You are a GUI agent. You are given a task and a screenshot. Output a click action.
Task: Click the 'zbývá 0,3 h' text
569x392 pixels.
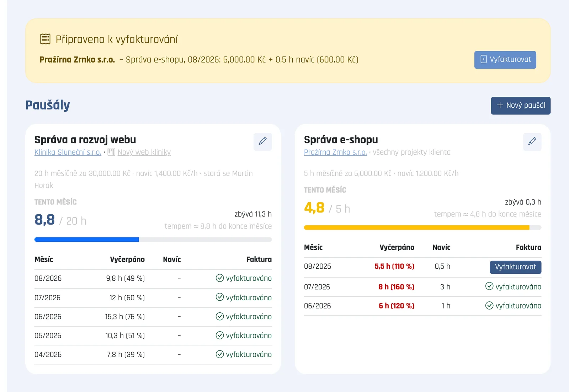pyautogui.click(x=523, y=202)
